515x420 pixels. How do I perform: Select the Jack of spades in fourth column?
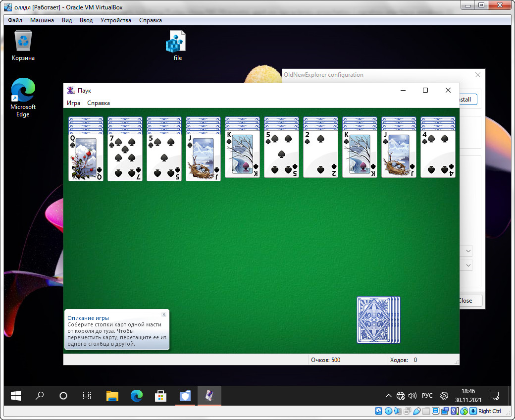[x=203, y=157]
